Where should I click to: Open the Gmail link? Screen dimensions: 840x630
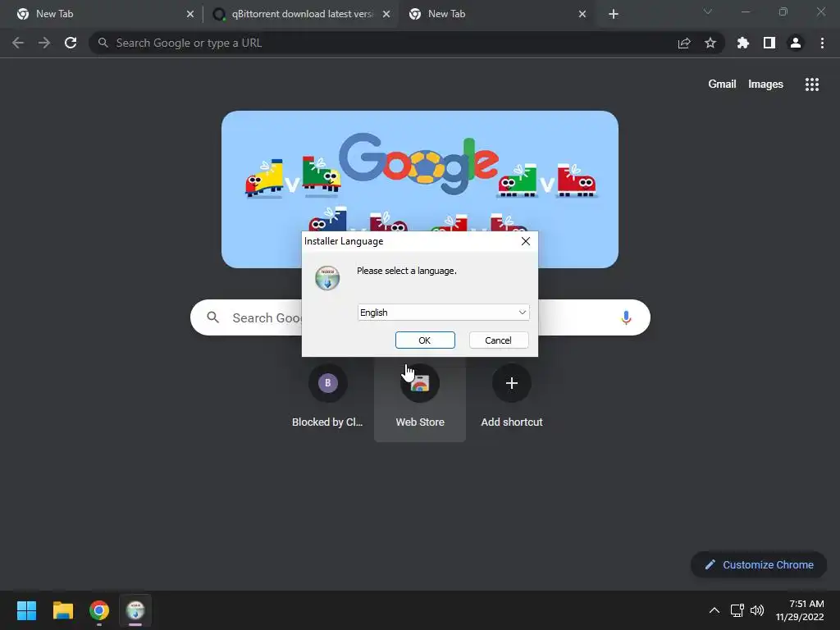(x=722, y=84)
